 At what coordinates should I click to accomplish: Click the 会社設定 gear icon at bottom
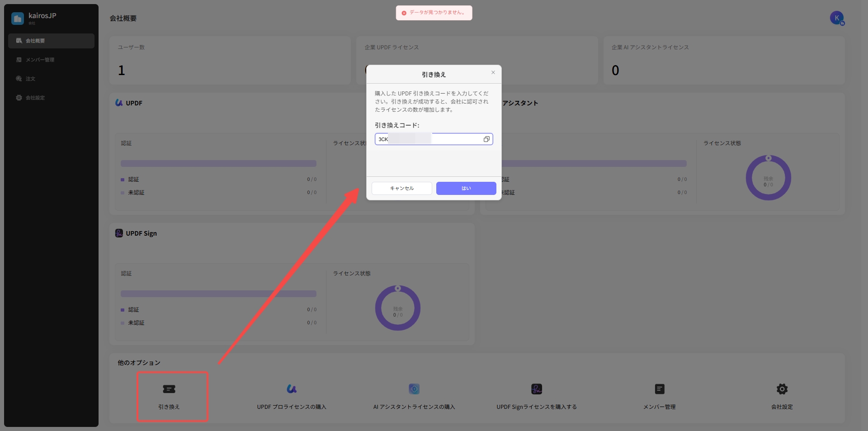[782, 389]
